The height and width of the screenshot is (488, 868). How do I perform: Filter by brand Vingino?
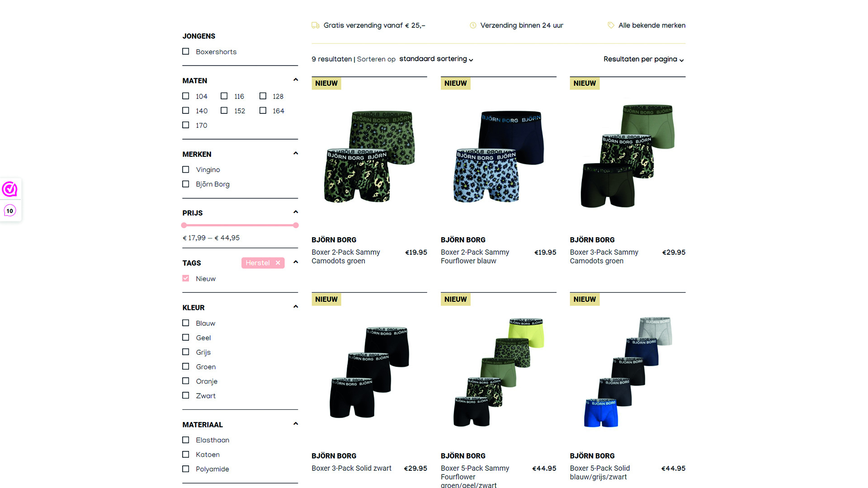185,169
